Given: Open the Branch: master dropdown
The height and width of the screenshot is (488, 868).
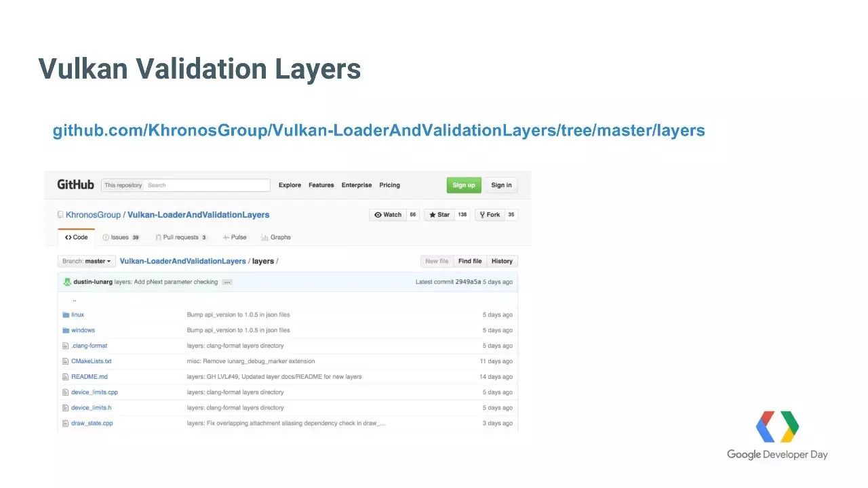Looking at the screenshot, I should tap(86, 261).
